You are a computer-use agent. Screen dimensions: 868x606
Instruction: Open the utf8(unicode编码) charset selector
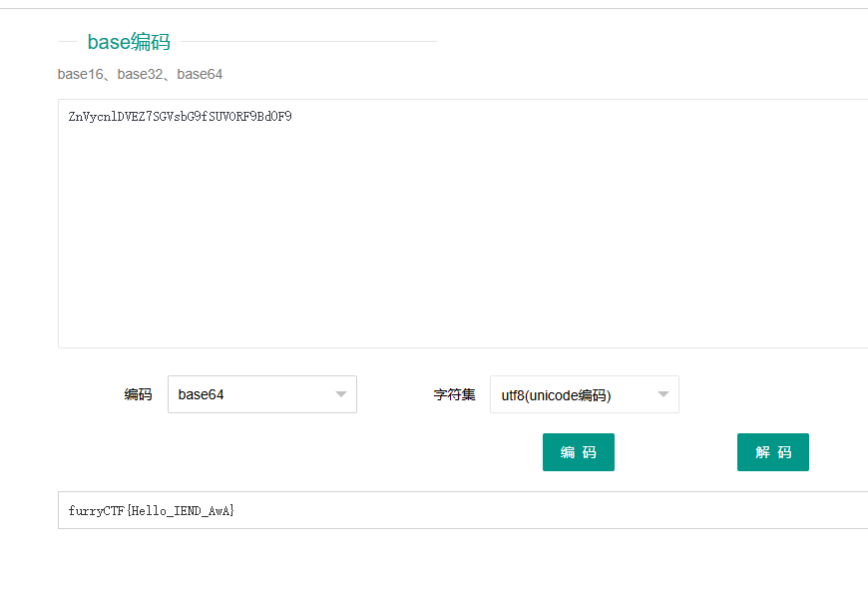pyautogui.click(x=584, y=394)
